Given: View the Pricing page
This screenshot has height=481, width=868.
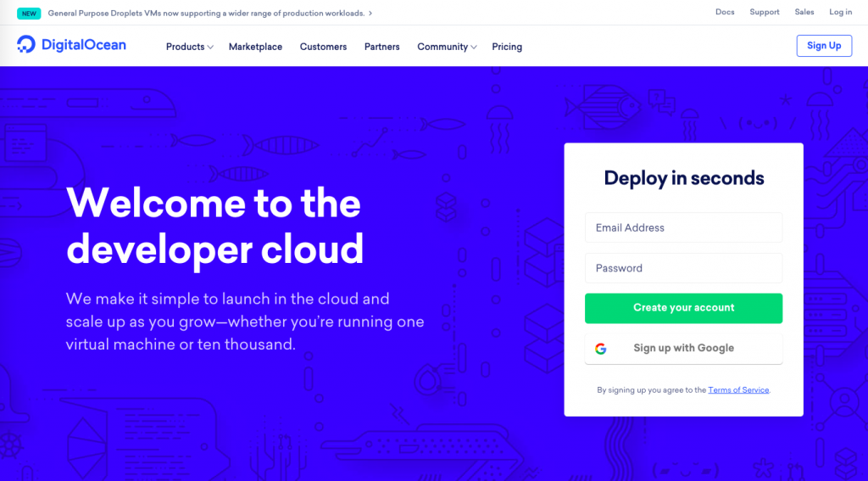Looking at the screenshot, I should point(507,48).
